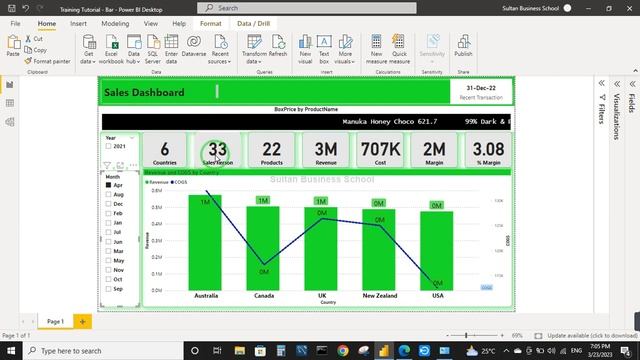Create a Quick measure
The width and height of the screenshot is (640, 360).
tap(399, 49)
